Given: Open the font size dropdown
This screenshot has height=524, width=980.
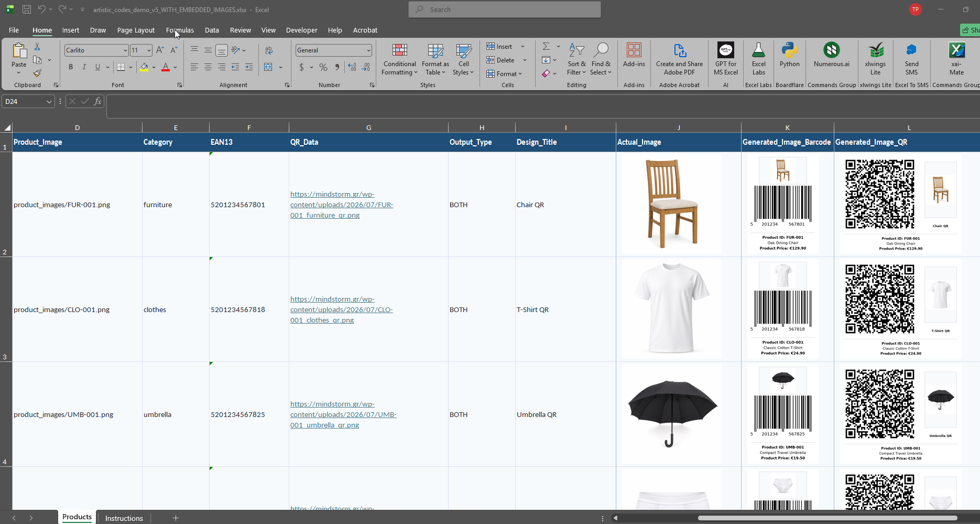Looking at the screenshot, I should click(149, 50).
